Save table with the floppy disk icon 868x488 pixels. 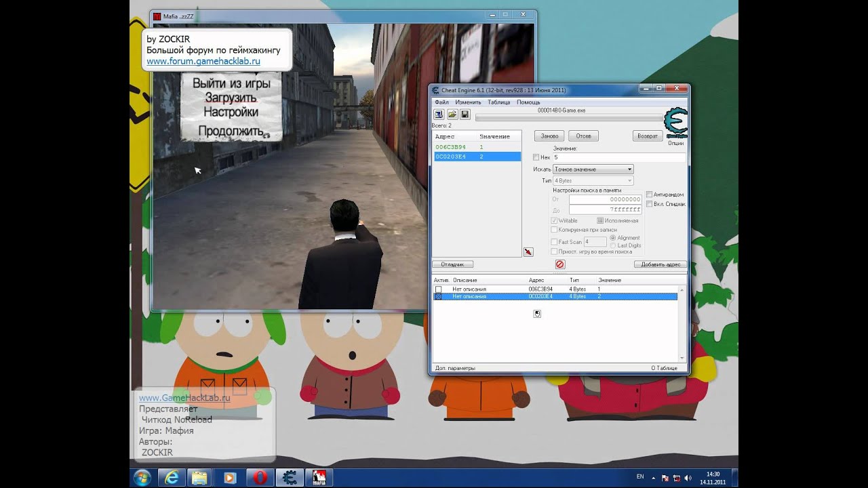465,114
